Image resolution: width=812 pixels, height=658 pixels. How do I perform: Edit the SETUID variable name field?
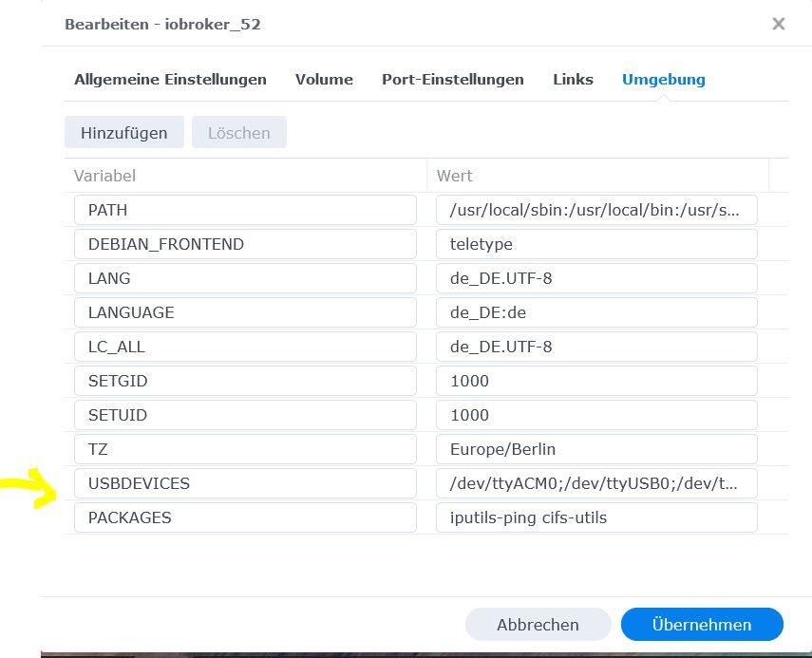click(245, 415)
